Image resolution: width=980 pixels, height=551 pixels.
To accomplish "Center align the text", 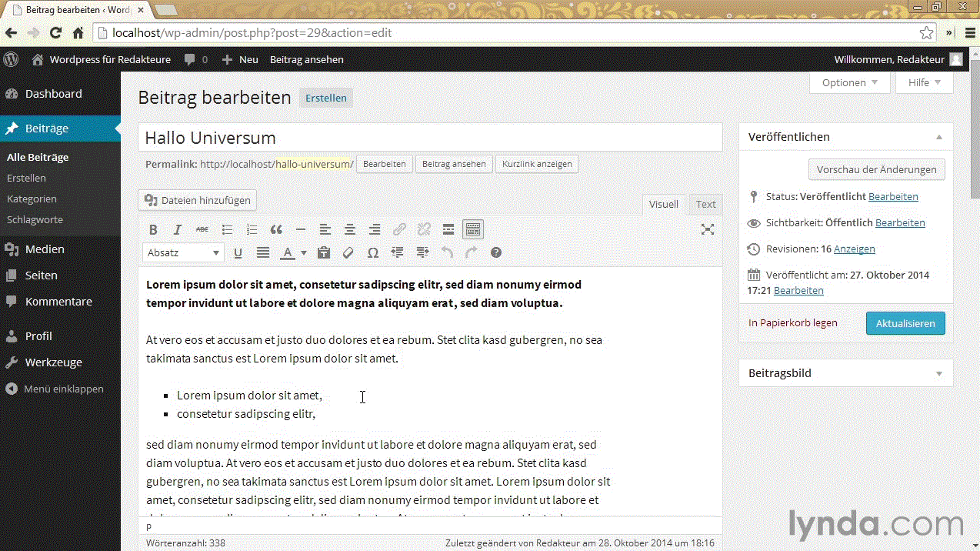I will point(350,229).
